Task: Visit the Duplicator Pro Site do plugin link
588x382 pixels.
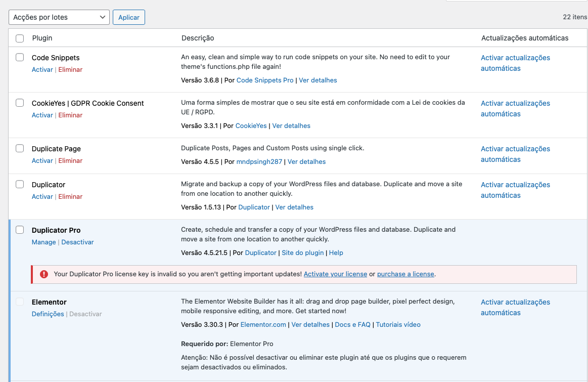Action: click(303, 252)
